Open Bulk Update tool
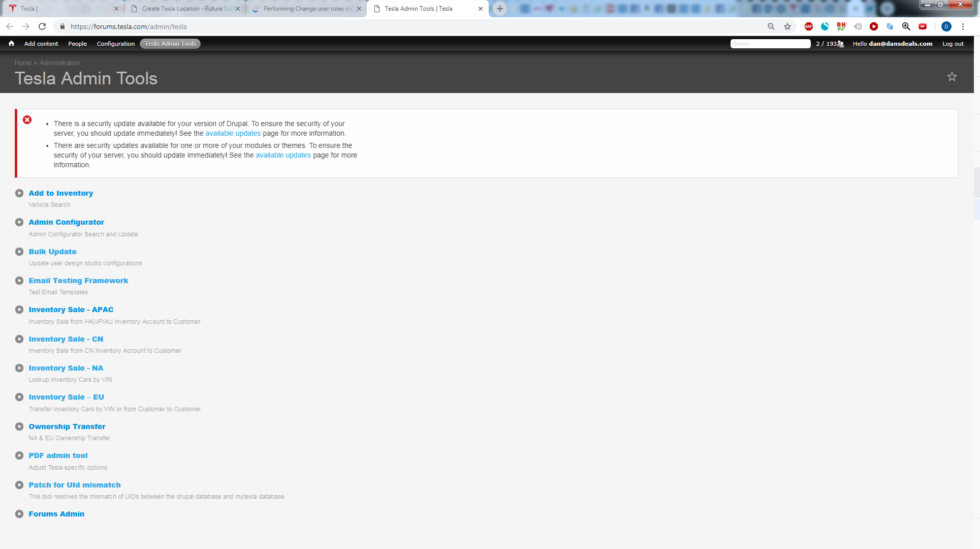This screenshot has height=549, width=980. pyautogui.click(x=52, y=252)
